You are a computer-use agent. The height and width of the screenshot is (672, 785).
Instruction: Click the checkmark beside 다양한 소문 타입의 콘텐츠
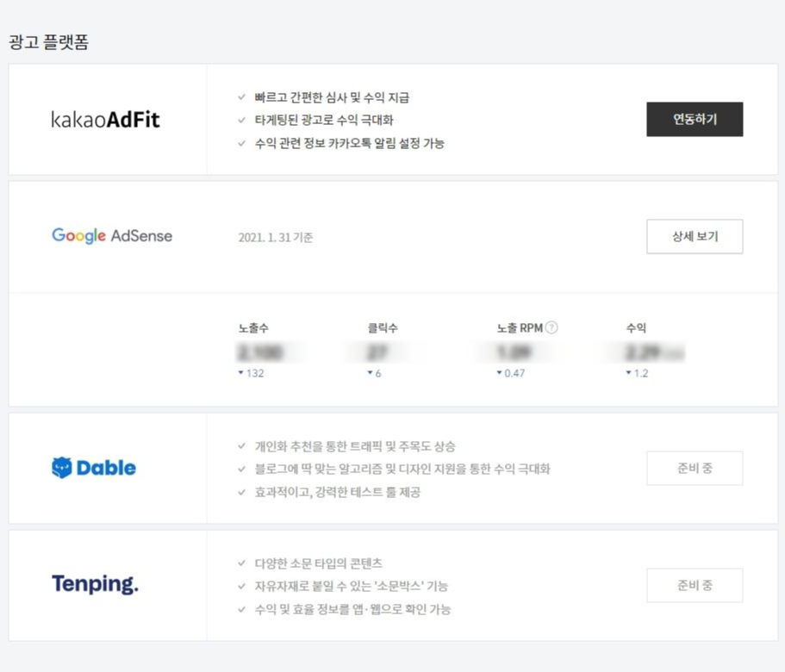coord(242,563)
